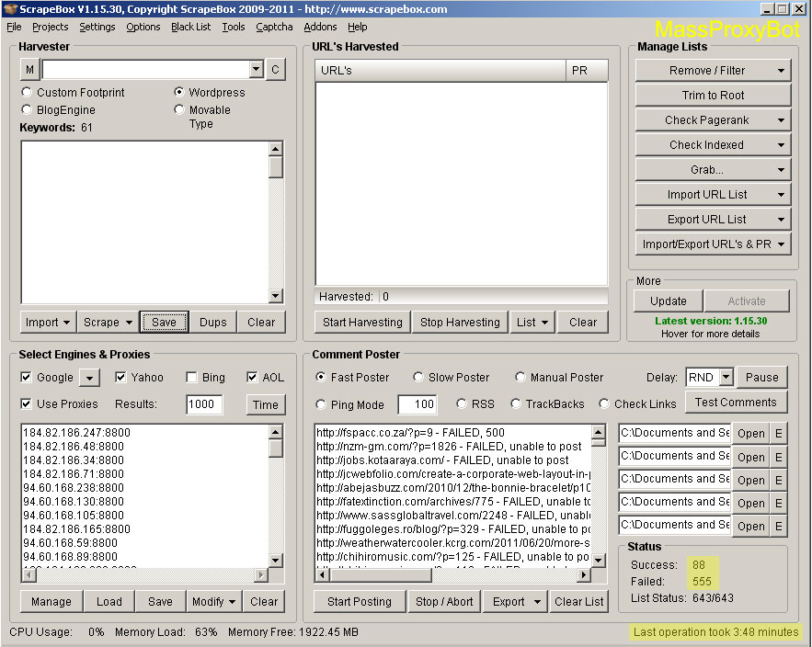Open the Addons menu

320,27
